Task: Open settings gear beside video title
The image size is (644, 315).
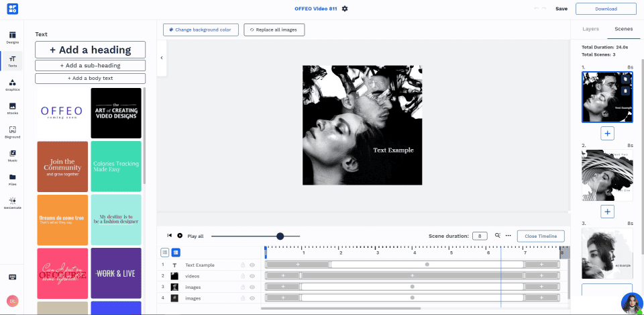Action: 345,9
